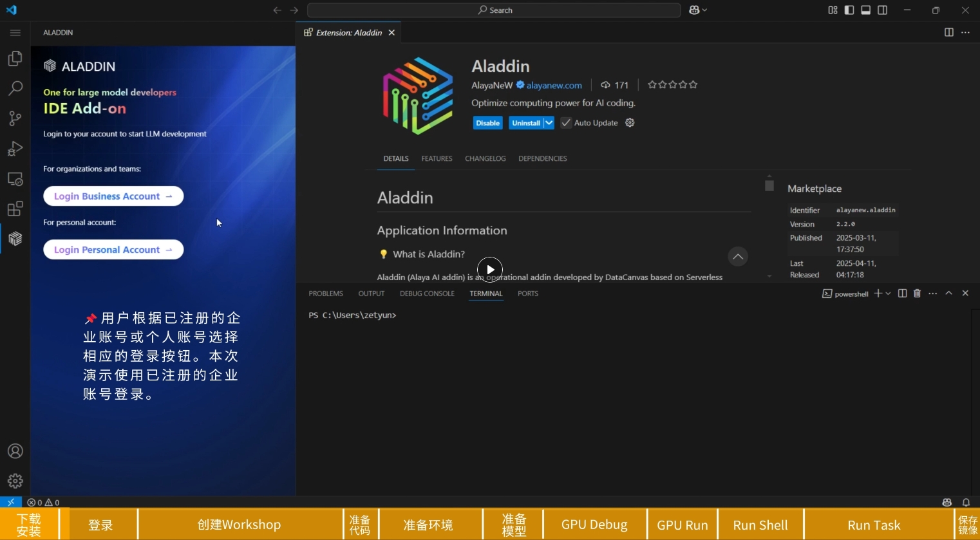Viewport: 980px width, 540px height.
Task: Switch to the CHANGELOG tab
Action: pyautogui.click(x=485, y=158)
